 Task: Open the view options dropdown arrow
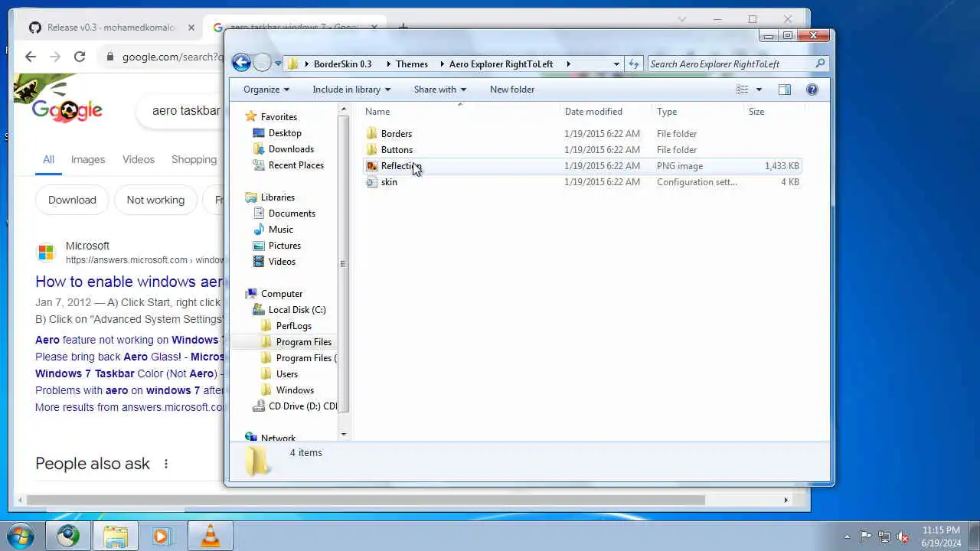click(759, 90)
